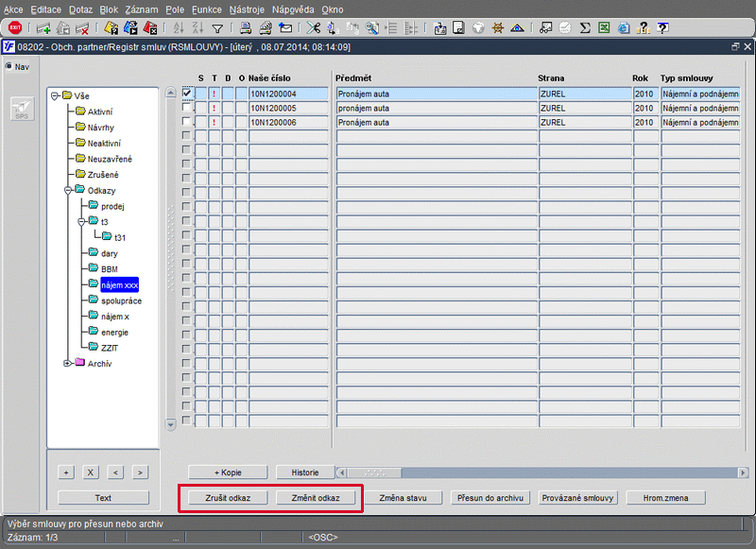
Task: Click the Provázané smlouvy button
Action: click(x=577, y=498)
